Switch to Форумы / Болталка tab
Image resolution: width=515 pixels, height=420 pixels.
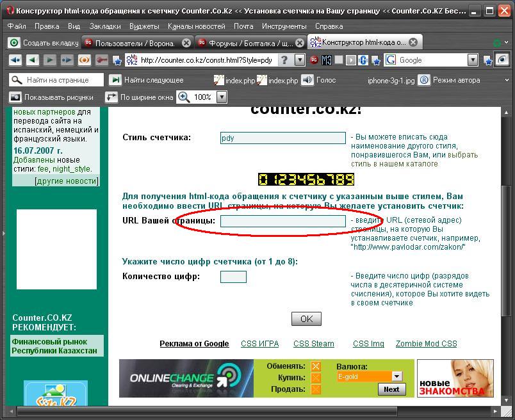point(250,43)
